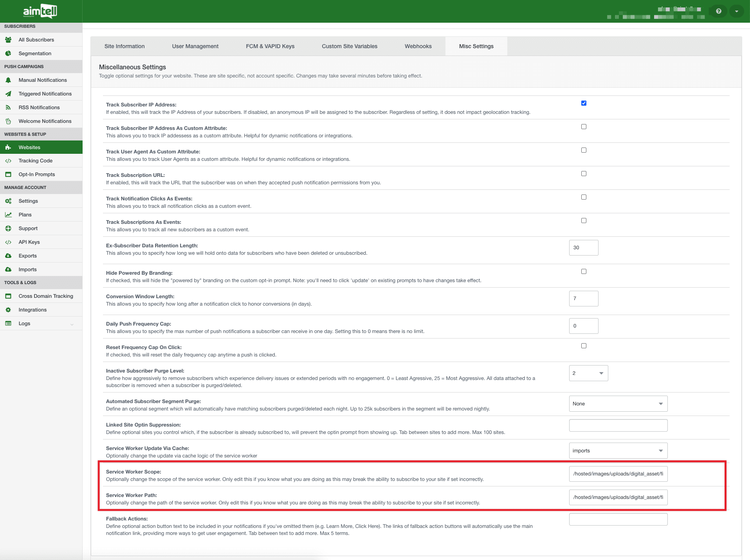The height and width of the screenshot is (560, 750).
Task: Uncheck Track Subscriber IP Address checkbox
Action: tap(584, 103)
